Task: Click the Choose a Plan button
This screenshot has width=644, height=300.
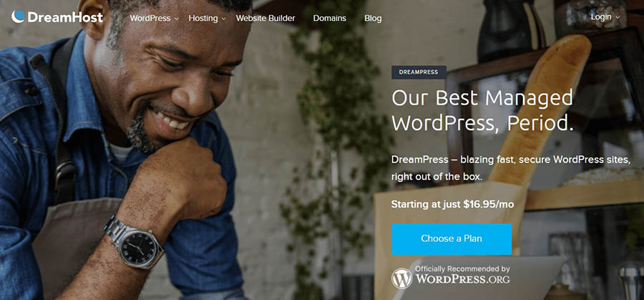Action: pos(452,238)
